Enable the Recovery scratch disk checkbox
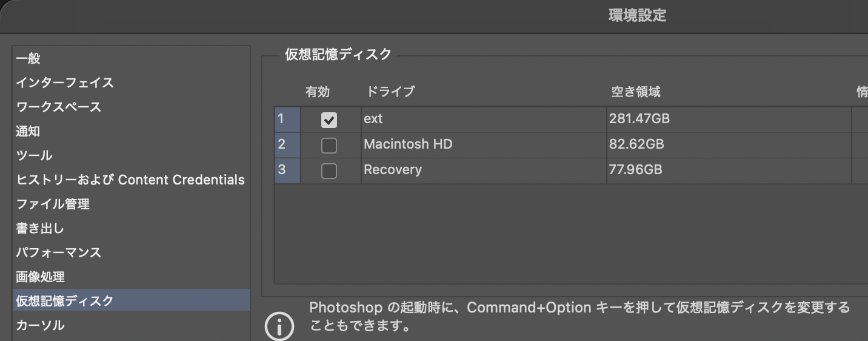Image resolution: width=868 pixels, height=341 pixels. [329, 171]
